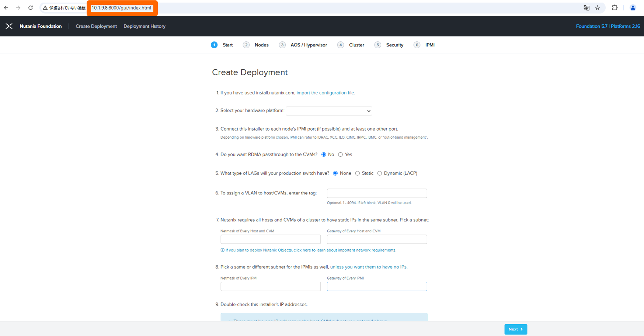Go to step 5 Security

(x=389, y=45)
